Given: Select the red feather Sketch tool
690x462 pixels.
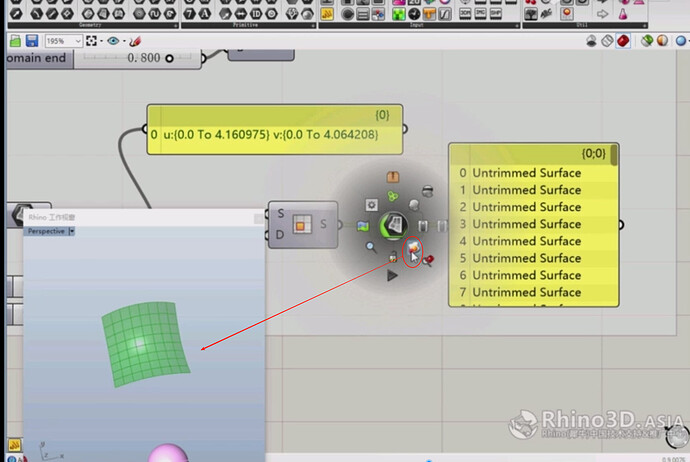Looking at the screenshot, I should point(136,41).
